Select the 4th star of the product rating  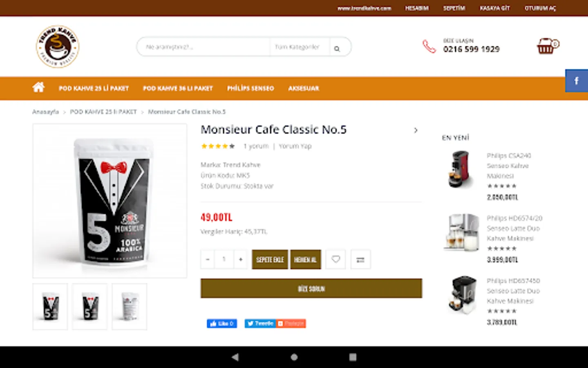pyautogui.click(x=225, y=146)
